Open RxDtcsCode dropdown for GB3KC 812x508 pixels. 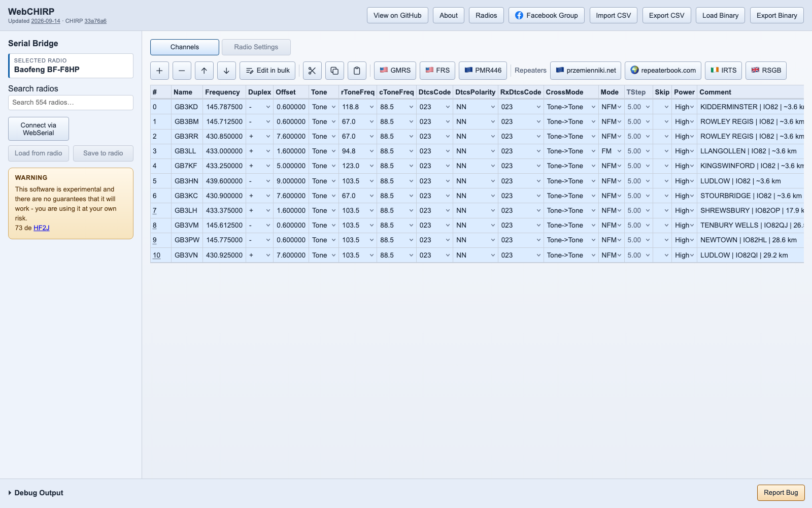tap(521, 196)
